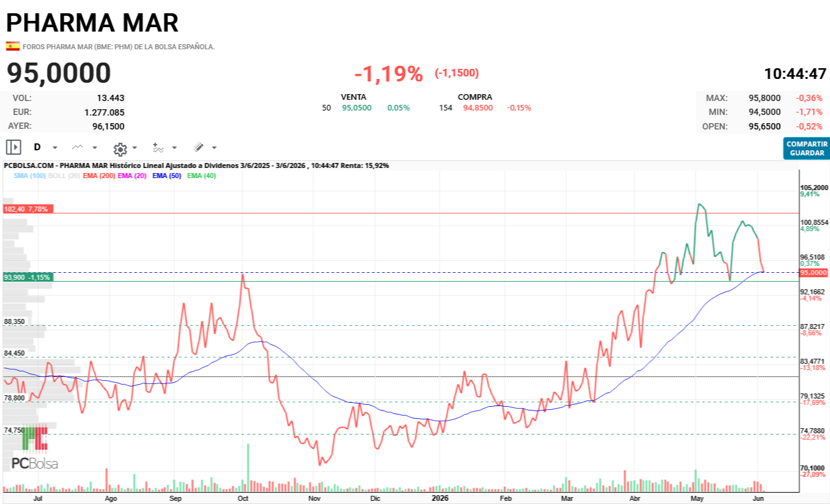The width and height of the screenshot is (830, 504).
Task: Click the chart title starting PCBOLSA.COM
Action: tap(196, 165)
